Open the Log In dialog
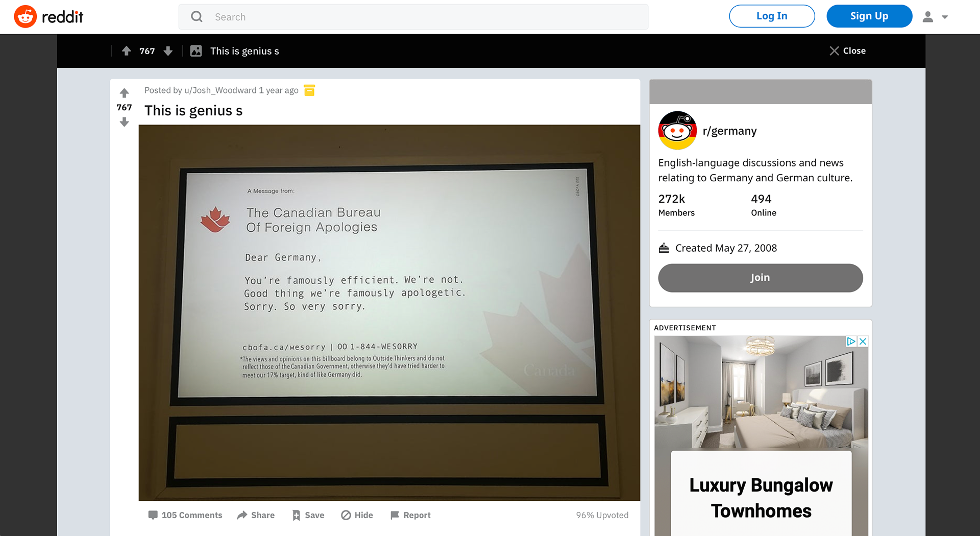This screenshot has height=536, width=980. (772, 16)
